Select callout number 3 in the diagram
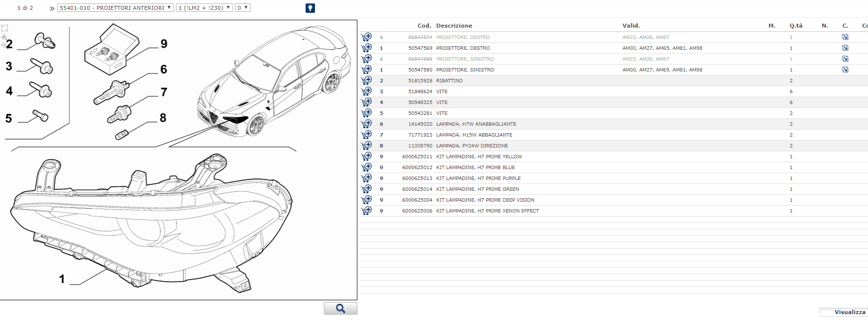Screen dimensions: 868x320 click(x=9, y=66)
